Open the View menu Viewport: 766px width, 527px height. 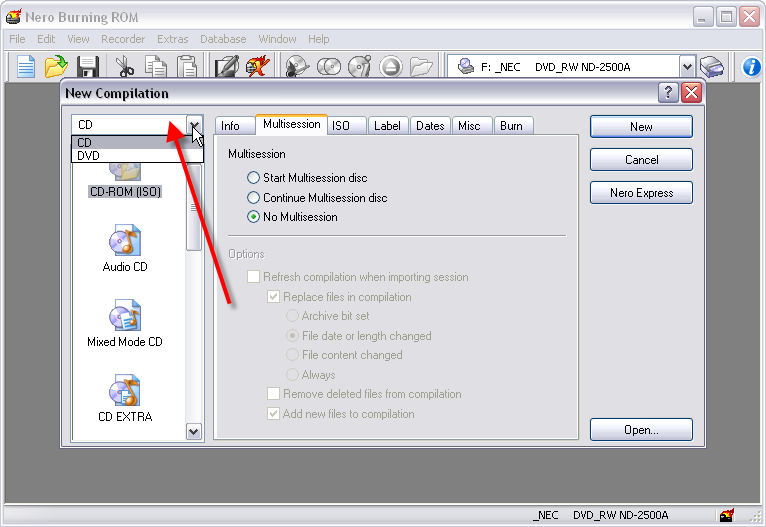click(x=78, y=39)
